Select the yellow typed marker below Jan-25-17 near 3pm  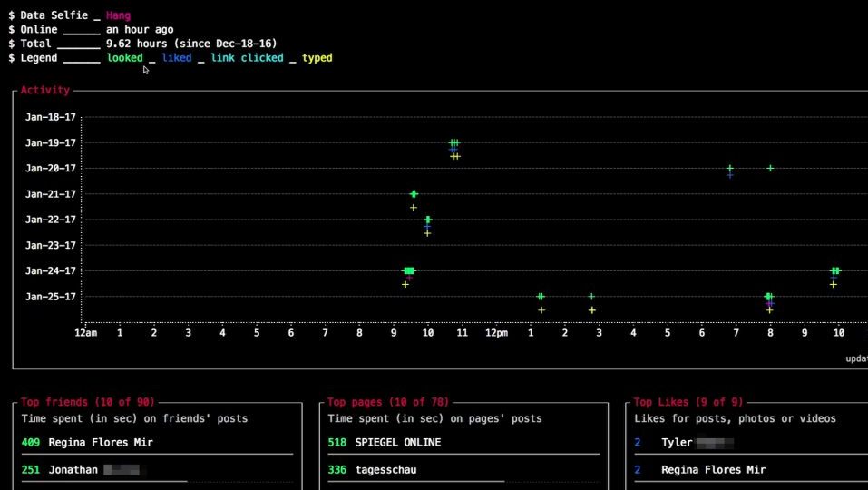(x=591, y=310)
